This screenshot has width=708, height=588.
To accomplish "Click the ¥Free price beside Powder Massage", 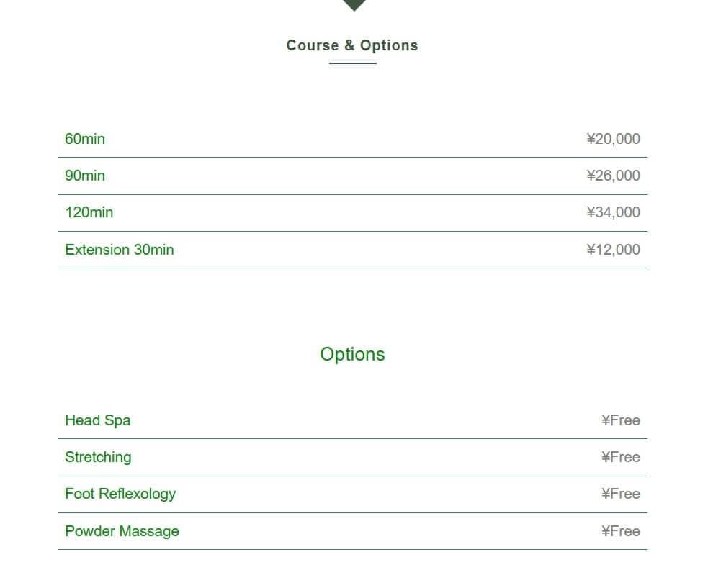I will 620,531.
